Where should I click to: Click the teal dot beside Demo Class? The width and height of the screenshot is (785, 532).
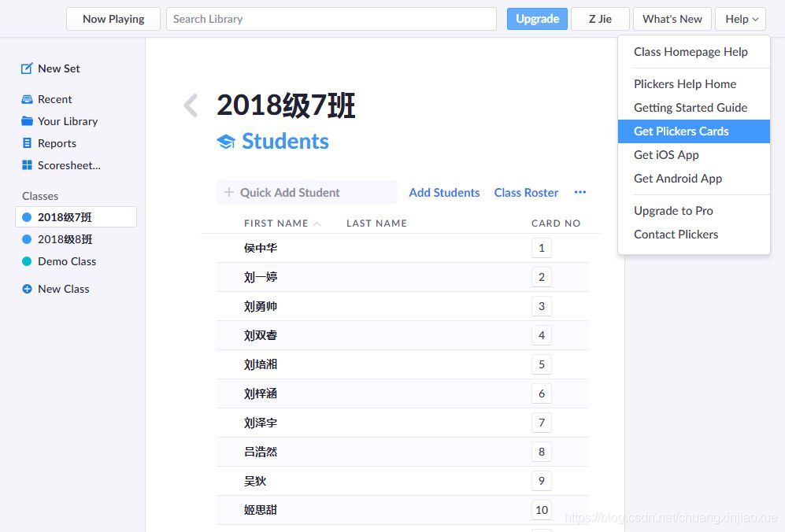(27, 261)
